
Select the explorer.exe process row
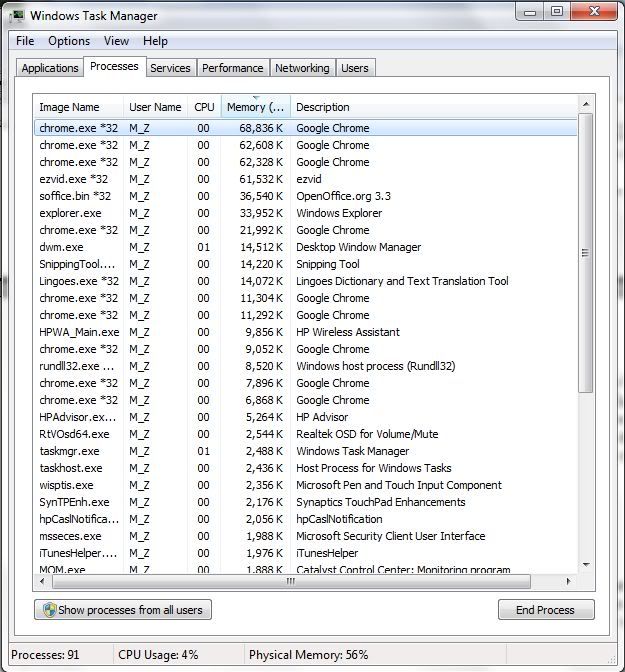coord(305,213)
